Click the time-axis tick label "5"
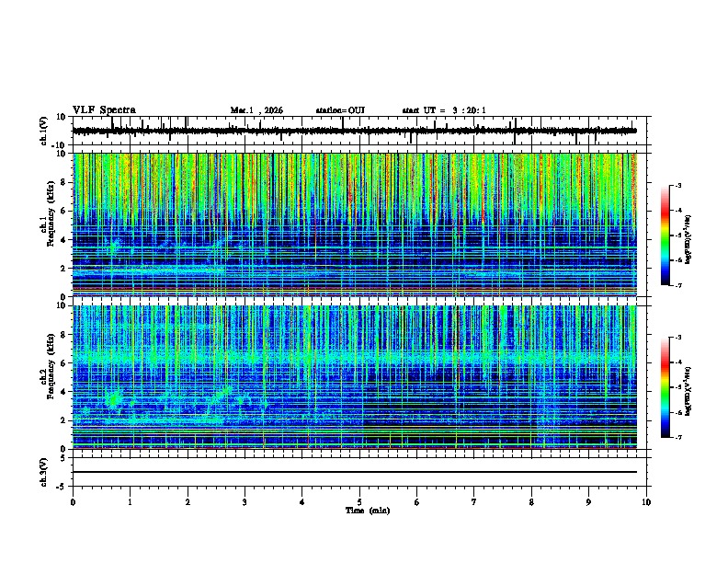Viewport: 728px width, 563px height. tap(359, 502)
